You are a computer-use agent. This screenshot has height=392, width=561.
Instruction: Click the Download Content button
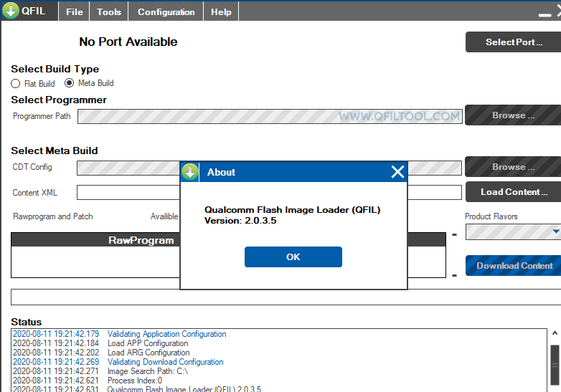coord(513,266)
